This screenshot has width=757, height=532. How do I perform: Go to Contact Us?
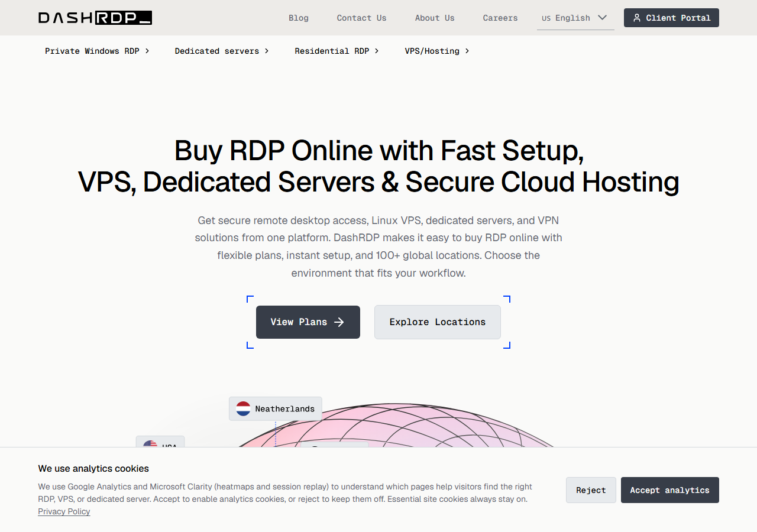pyautogui.click(x=361, y=18)
